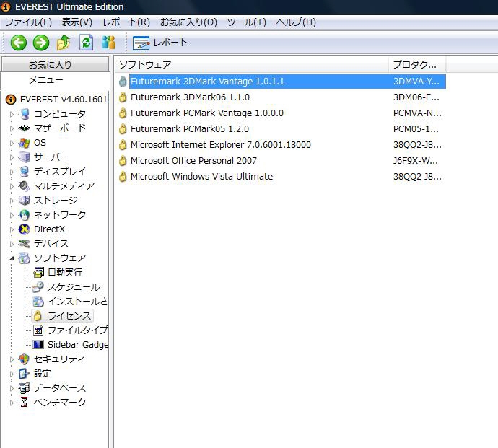Collapse the ソフトウェア tree node
The image size is (498, 448).
[12, 258]
